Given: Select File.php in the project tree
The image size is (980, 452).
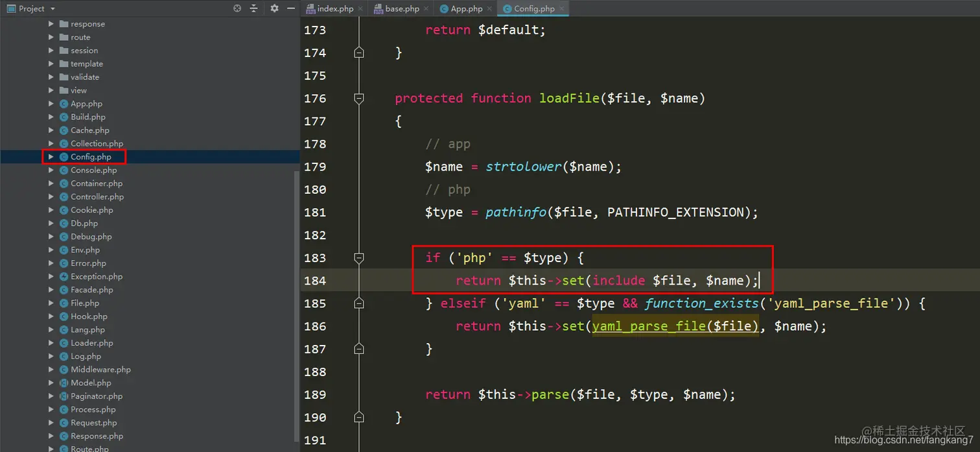Looking at the screenshot, I should click(x=85, y=303).
